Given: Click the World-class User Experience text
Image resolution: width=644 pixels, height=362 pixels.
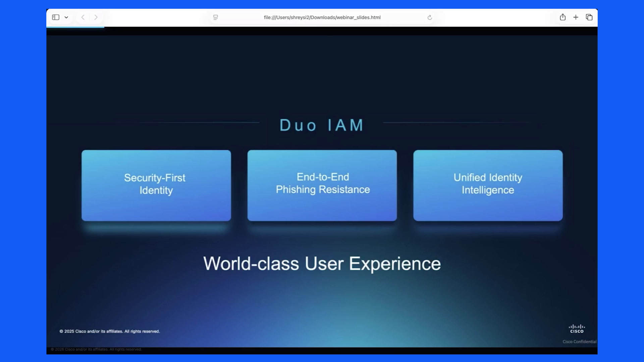Looking at the screenshot, I should point(322,263).
